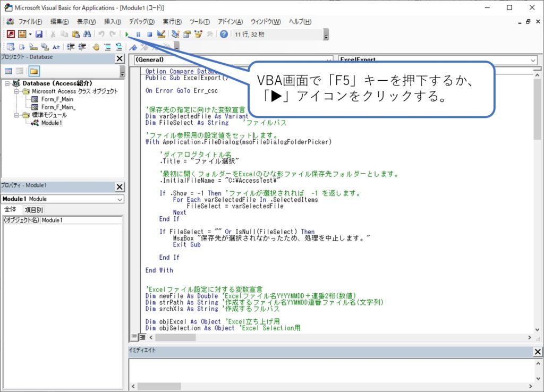The image size is (544, 392).
Task: Toggle bookmark with the blue flag icon
Action: [133, 47]
